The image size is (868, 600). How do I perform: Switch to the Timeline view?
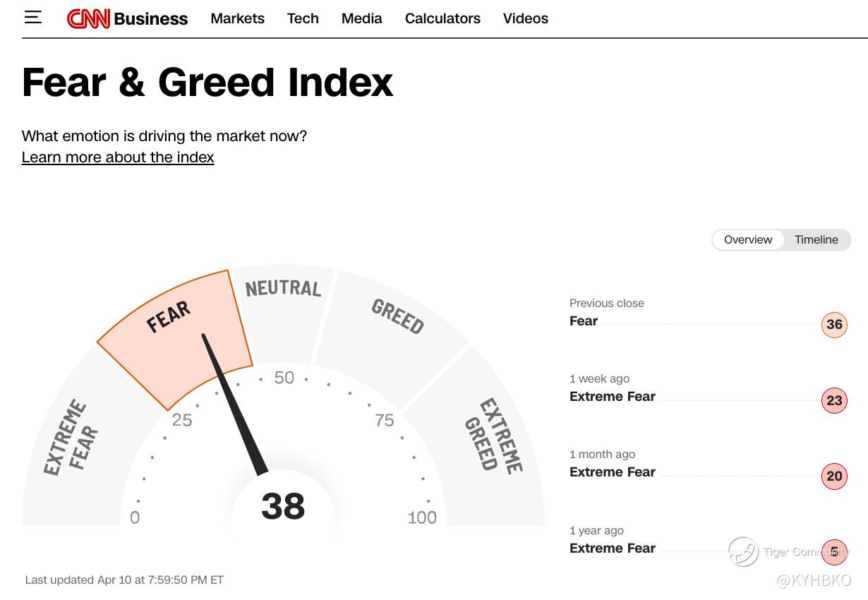(816, 240)
